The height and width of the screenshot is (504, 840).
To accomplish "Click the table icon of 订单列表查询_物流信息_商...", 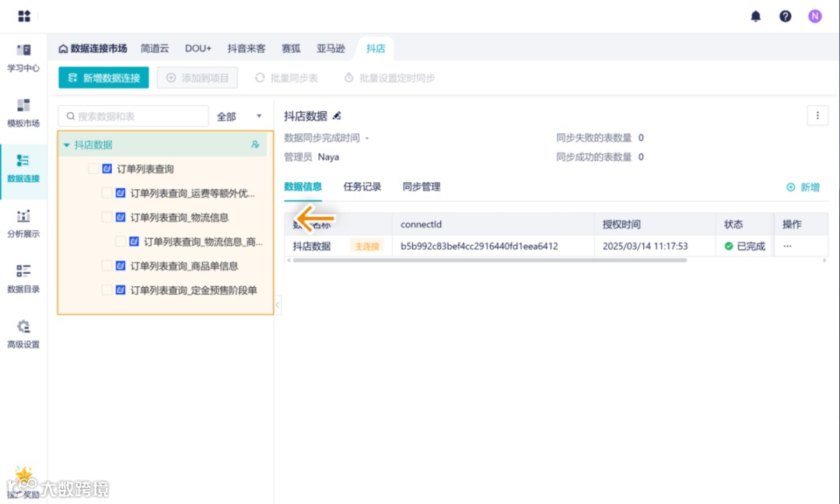I will pyautogui.click(x=134, y=242).
